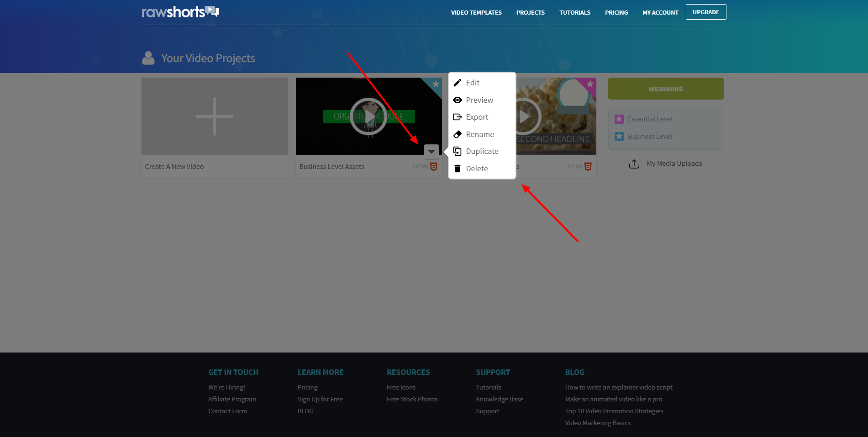Open My Media Uploads
The height and width of the screenshot is (437, 868).
[x=674, y=163]
